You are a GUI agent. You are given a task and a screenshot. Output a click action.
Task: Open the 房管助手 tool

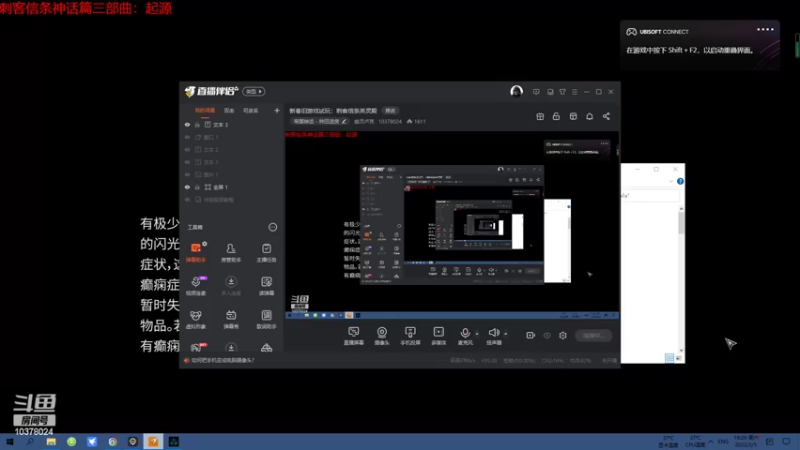[231, 252]
